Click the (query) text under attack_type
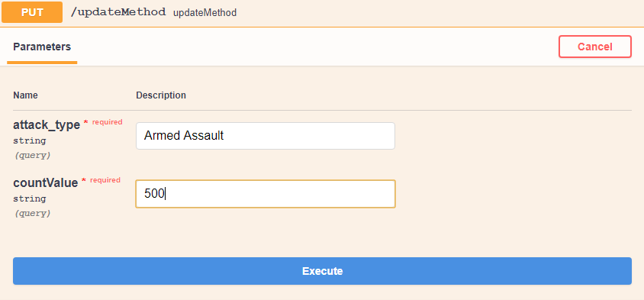Image resolution: width=644 pixels, height=300 pixels. coord(33,155)
